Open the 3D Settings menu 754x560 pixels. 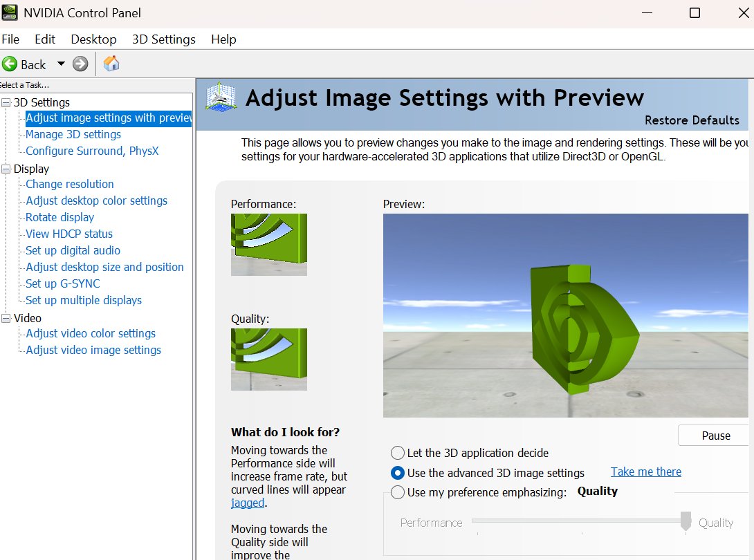tap(164, 39)
